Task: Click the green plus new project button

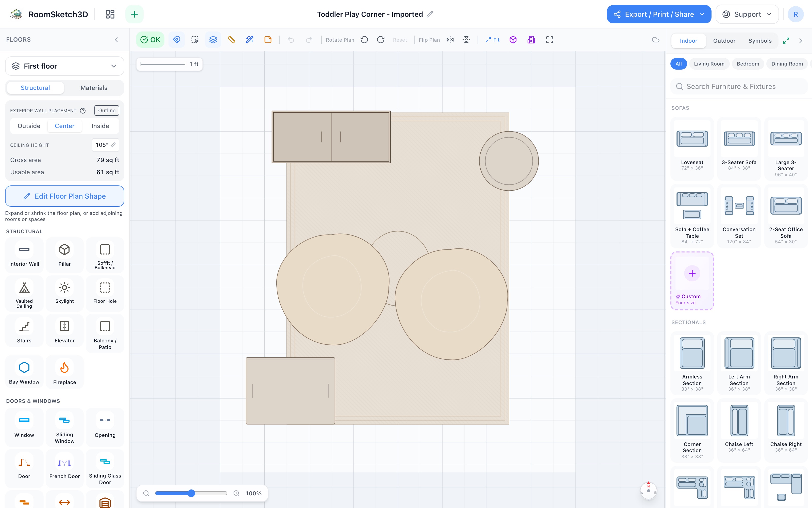Action: pyautogui.click(x=134, y=14)
